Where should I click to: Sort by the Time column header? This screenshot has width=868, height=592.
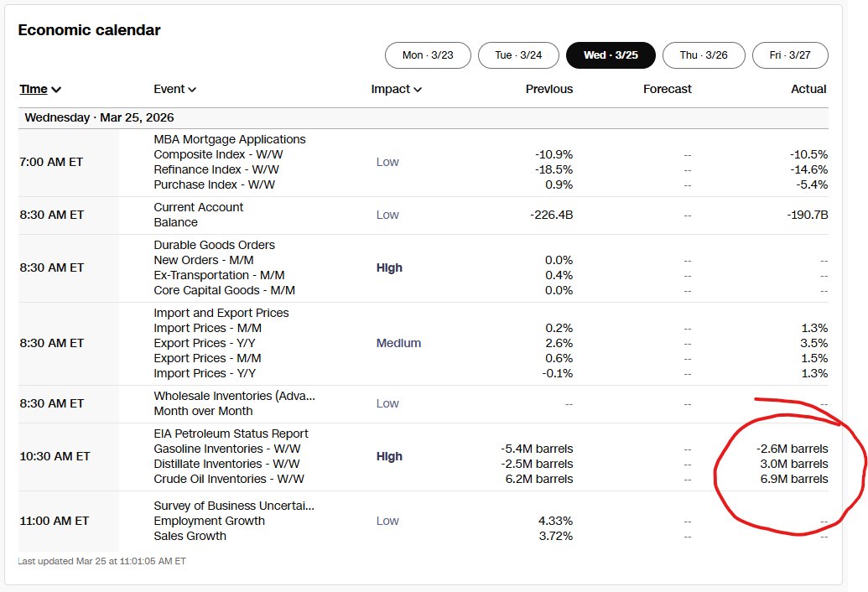pyautogui.click(x=40, y=89)
